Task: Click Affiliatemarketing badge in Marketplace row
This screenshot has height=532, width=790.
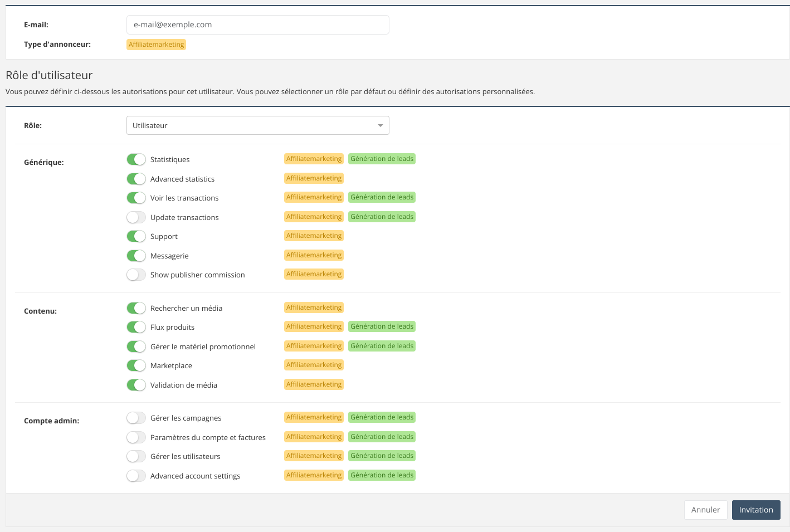Action: [314, 365]
